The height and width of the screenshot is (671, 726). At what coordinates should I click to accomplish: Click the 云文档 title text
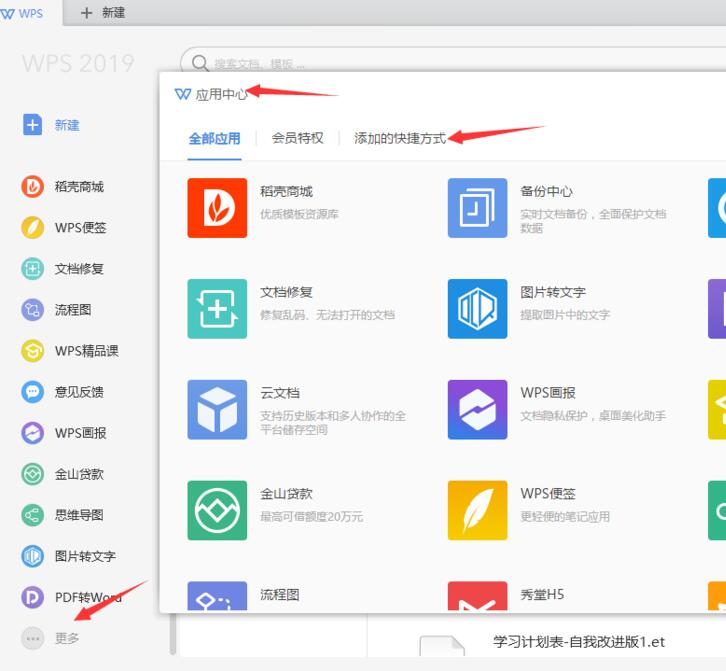(280, 393)
